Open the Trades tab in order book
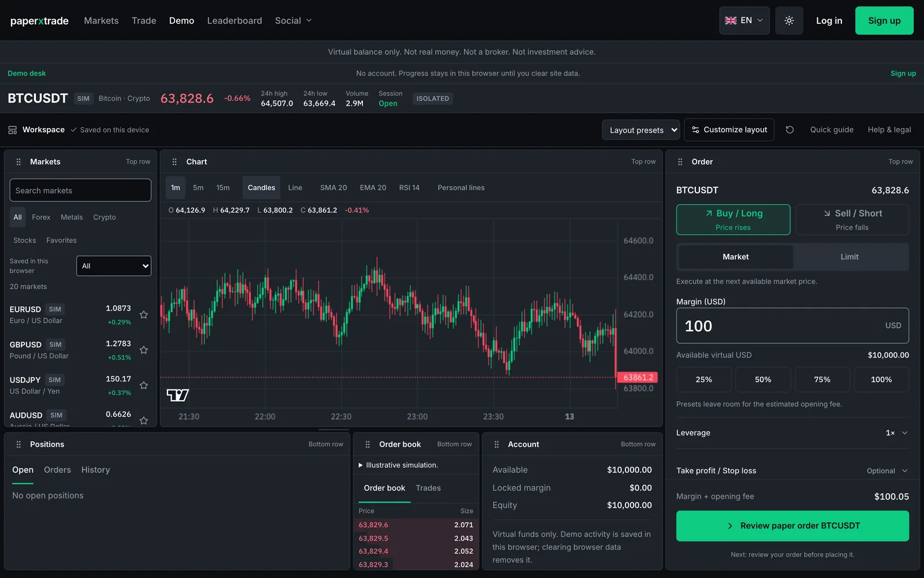This screenshot has width=924, height=578. point(428,488)
